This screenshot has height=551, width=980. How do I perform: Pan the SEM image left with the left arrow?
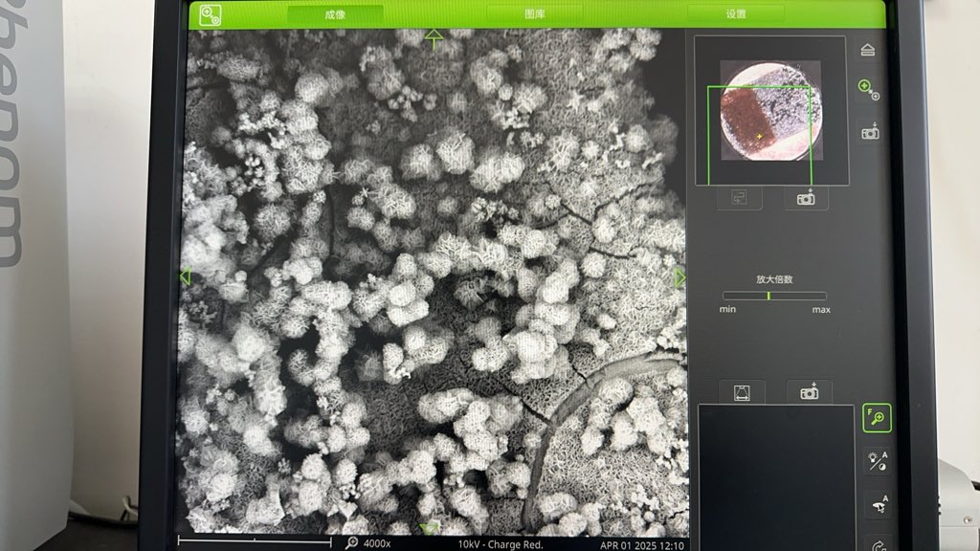185,276
